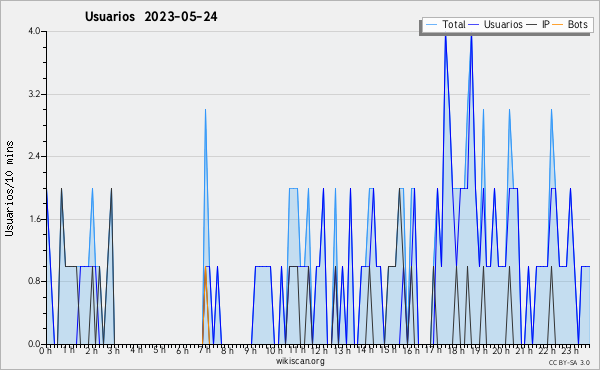The width and height of the screenshot is (600, 370).
Task: Click the 'CC BY-SA 3.0' license text
Action: coord(569,363)
